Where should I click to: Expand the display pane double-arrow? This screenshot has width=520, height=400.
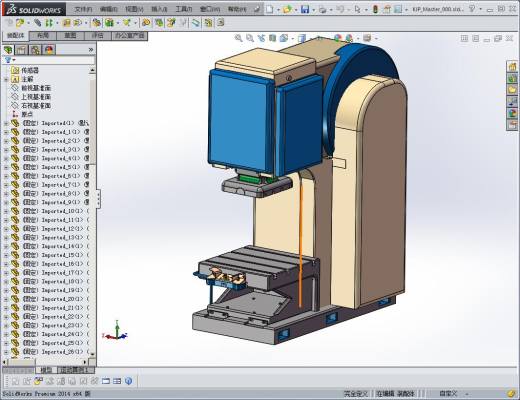click(91, 50)
